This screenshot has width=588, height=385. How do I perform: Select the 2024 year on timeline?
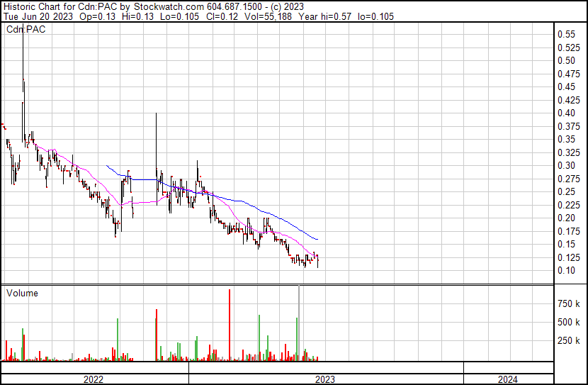pos(507,379)
